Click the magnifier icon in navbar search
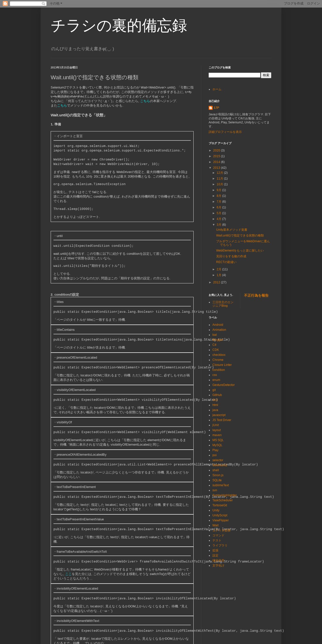Viewport: 322px width, 644px height. pyautogui.click(x=43, y=4)
